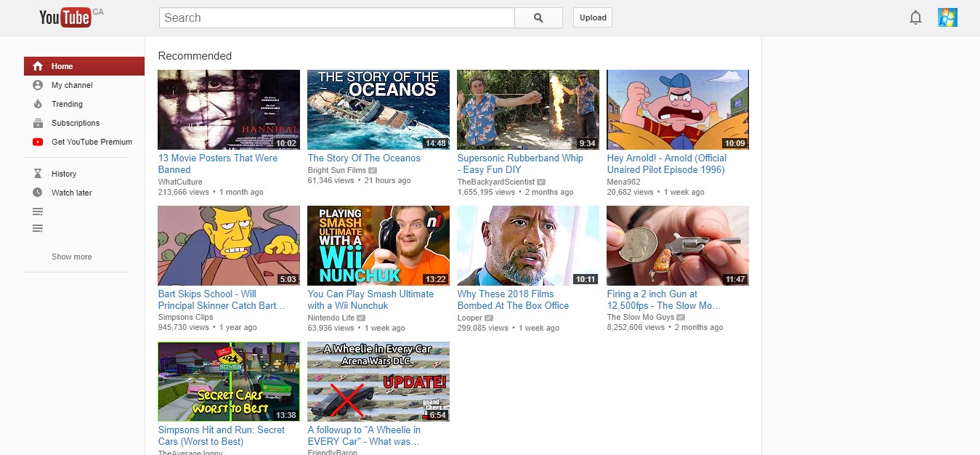This screenshot has width=980, height=455.
Task: Play the Principal Skinner thumbnail
Action: coord(229,246)
